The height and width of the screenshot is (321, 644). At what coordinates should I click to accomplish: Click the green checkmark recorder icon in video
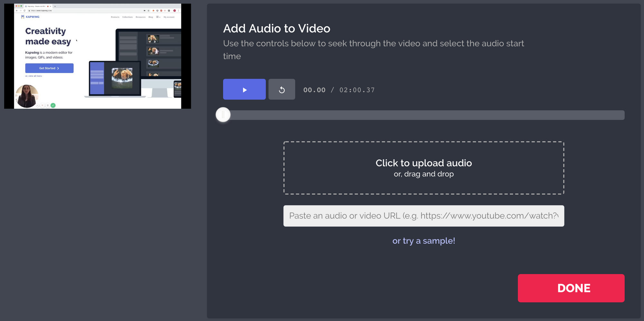point(53,105)
